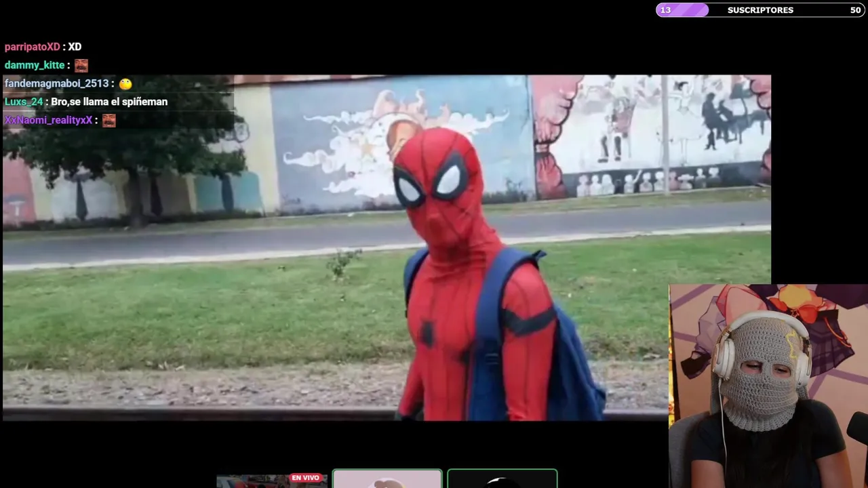Click the username XxNaomi_realityxX in chat

[48, 120]
